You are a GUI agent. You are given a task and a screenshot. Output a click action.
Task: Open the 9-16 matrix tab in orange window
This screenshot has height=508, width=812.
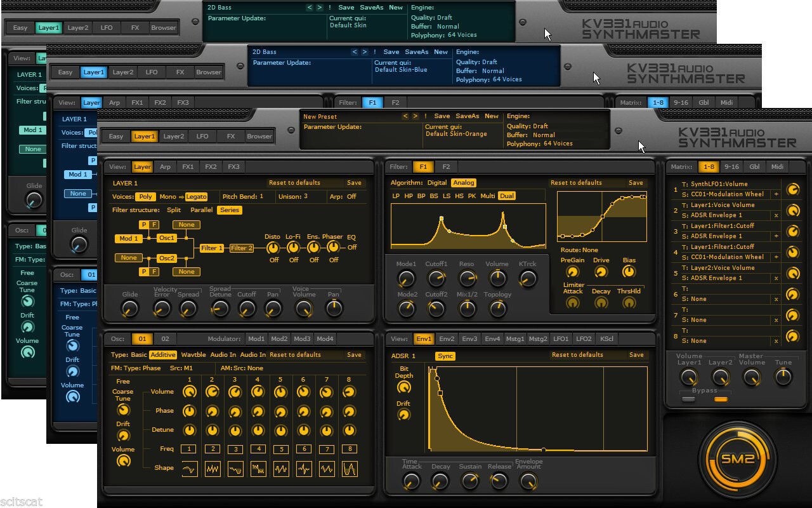pos(731,167)
